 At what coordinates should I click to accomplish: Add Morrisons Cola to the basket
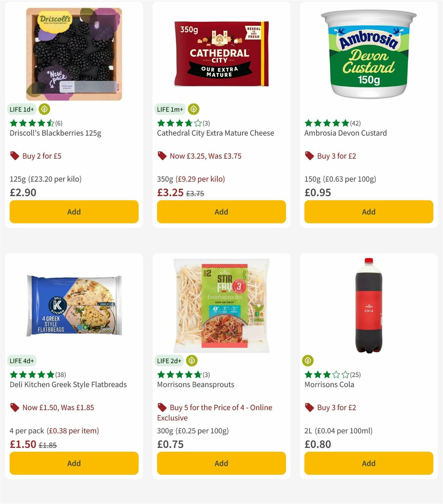pos(368,463)
